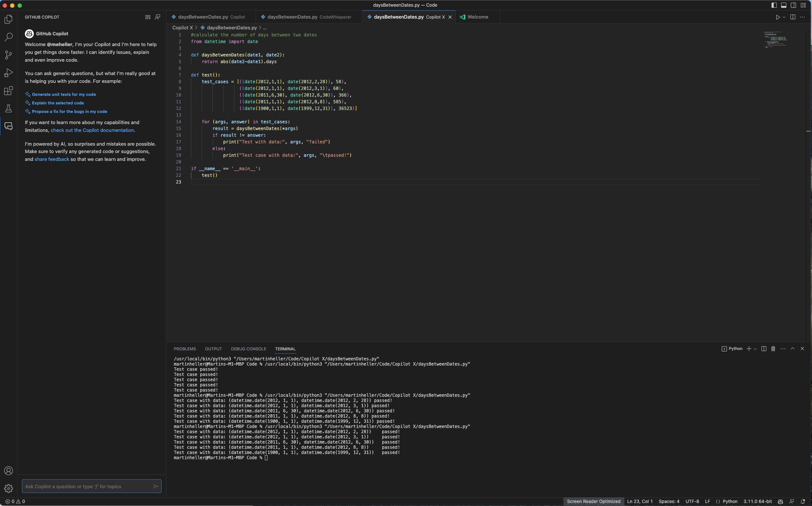Click Generate unit tests for my code

pyautogui.click(x=64, y=94)
